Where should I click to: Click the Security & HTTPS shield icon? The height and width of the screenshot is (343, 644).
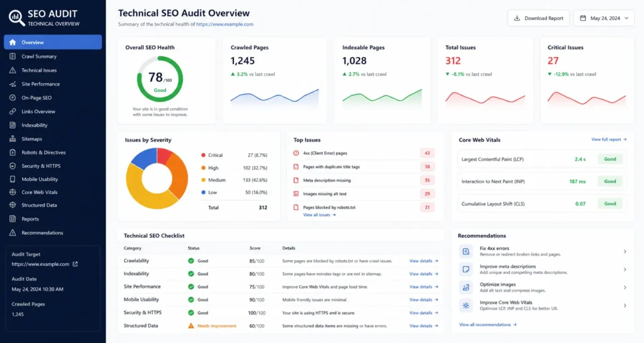click(x=13, y=166)
